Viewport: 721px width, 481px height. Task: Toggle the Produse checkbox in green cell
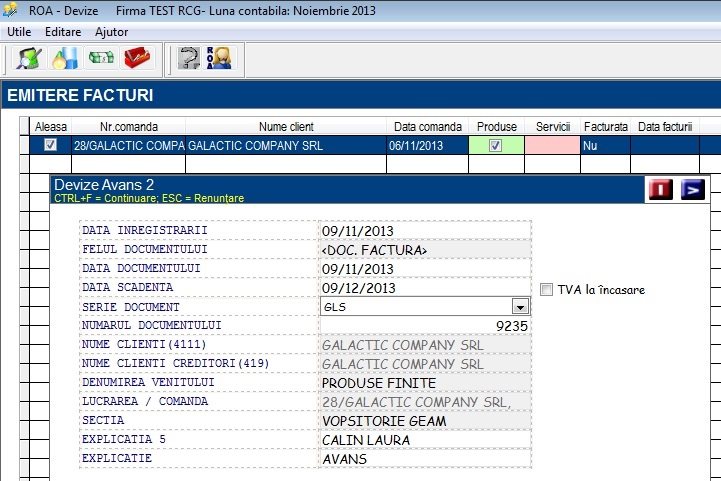(x=495, y=145)
